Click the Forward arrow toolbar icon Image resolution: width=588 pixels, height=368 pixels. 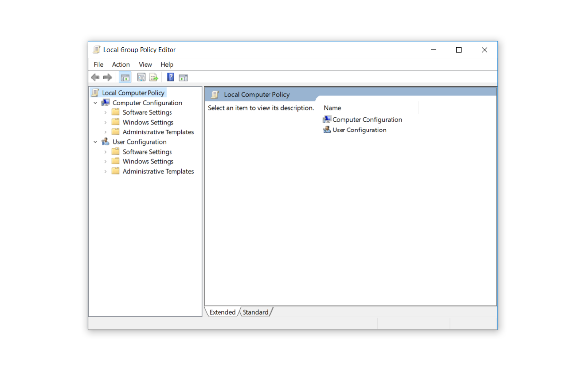[108, 78]
